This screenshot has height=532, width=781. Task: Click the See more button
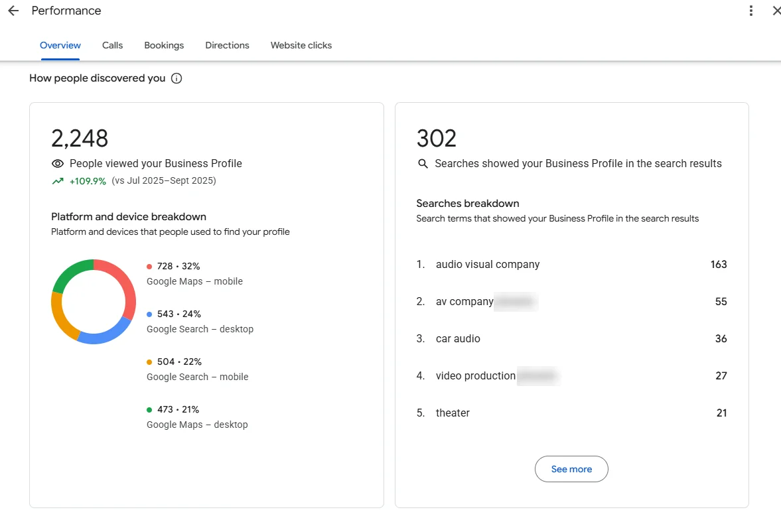point(571,469)
